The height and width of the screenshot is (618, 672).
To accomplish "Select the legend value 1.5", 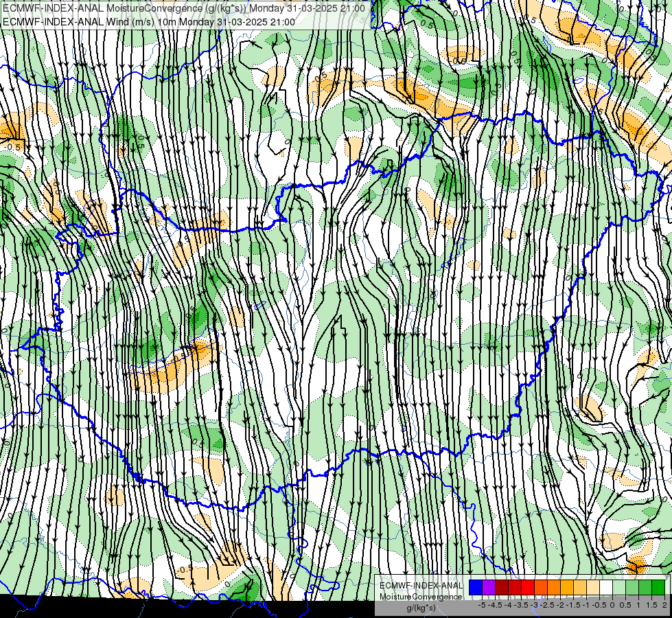I will (x=651, y=605).
